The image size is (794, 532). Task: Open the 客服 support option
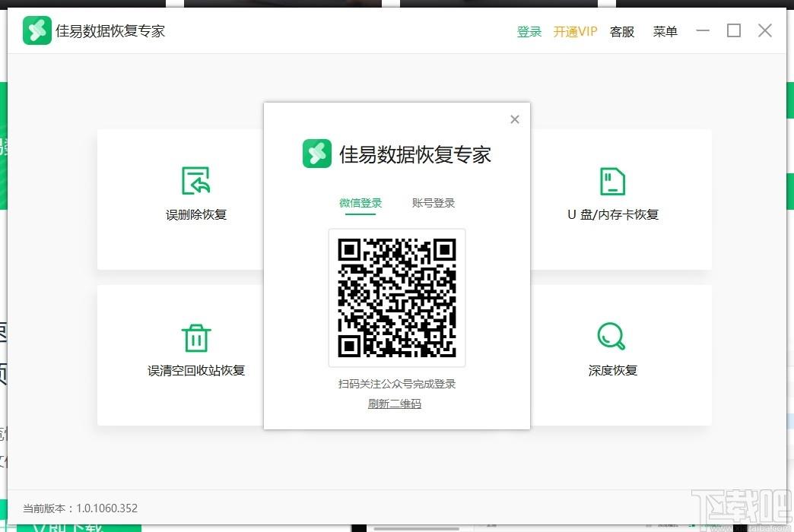(622, 31)
